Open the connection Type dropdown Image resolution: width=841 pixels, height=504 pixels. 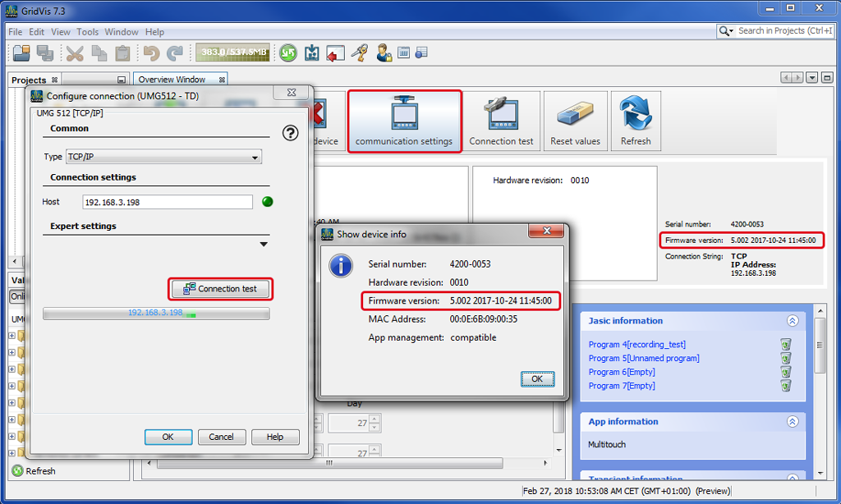163,157
